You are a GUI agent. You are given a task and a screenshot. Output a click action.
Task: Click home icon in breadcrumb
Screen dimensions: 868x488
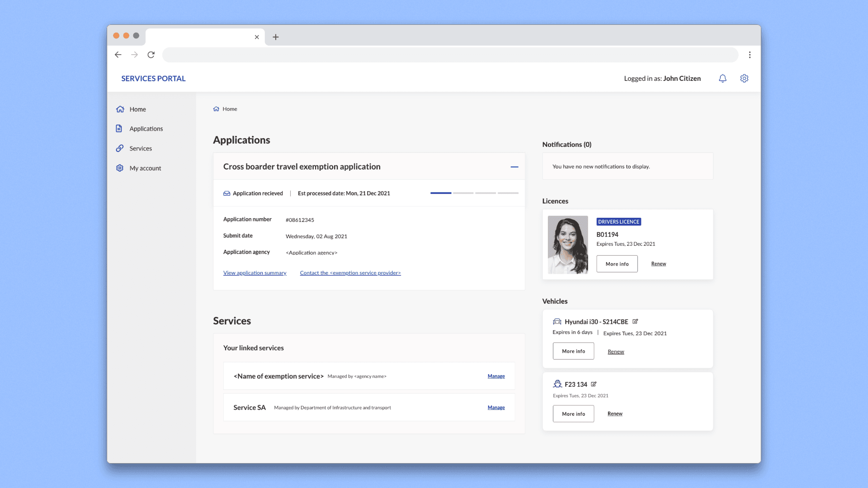216,109
